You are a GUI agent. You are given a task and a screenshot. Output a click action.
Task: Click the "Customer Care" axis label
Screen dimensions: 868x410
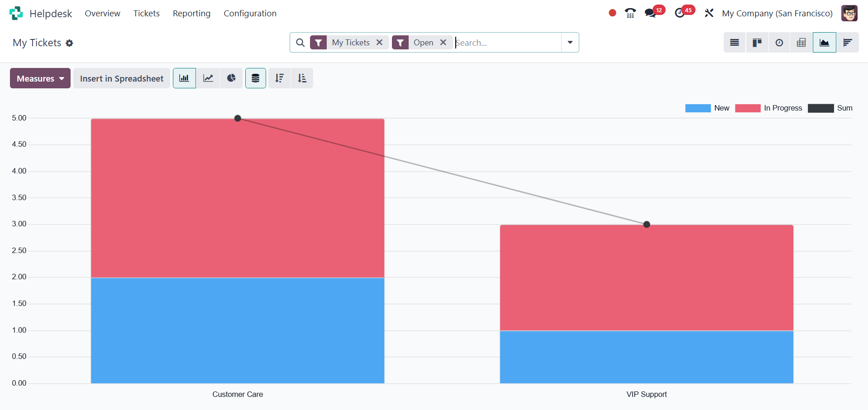(238, 395)
